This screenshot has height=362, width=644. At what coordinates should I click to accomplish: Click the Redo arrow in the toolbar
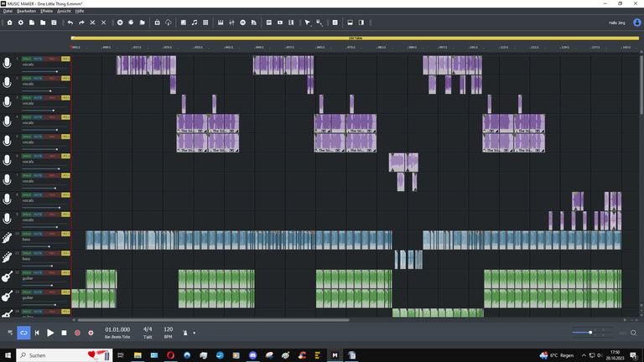[x=81, y=23]
